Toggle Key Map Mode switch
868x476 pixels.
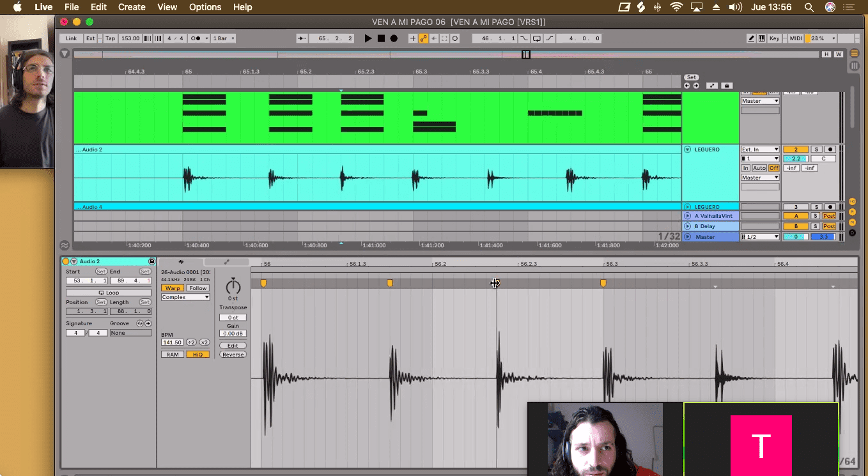click(774, 38)
